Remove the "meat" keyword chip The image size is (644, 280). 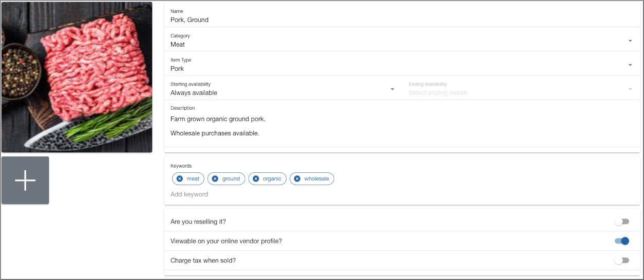(x=180, y=178)
